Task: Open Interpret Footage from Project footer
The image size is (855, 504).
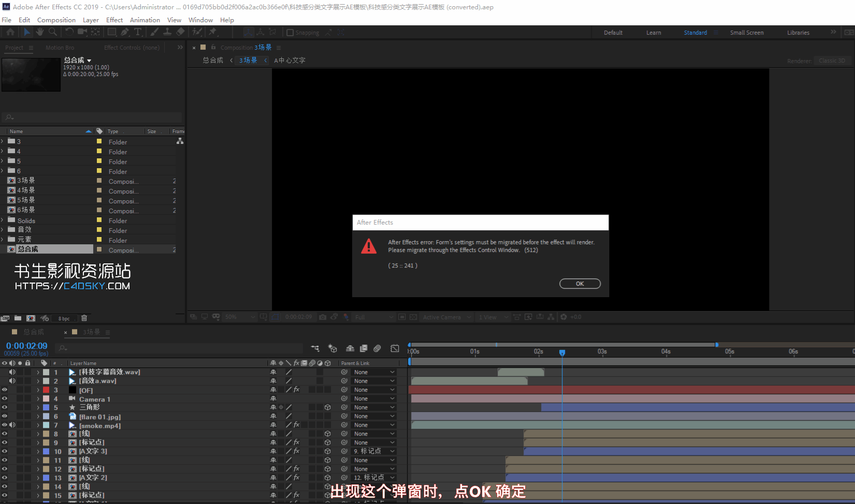Action: (5, 318)
